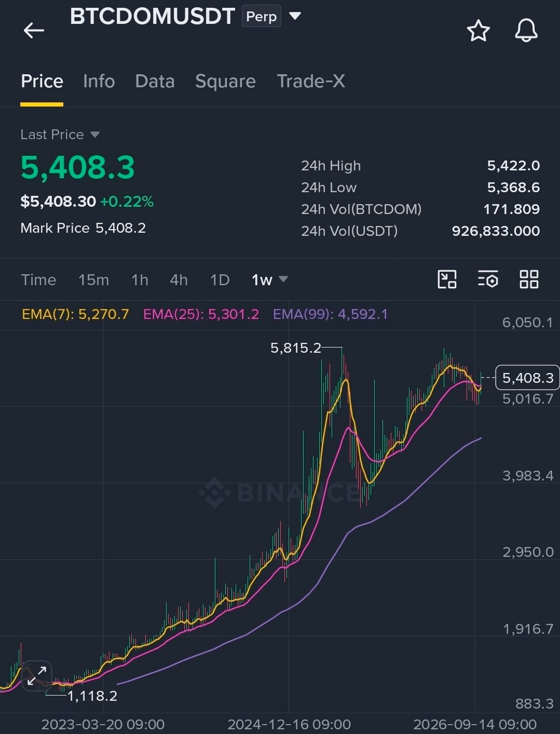
Task: Tap the Perp contract badge
Action: tap(261, 17)
